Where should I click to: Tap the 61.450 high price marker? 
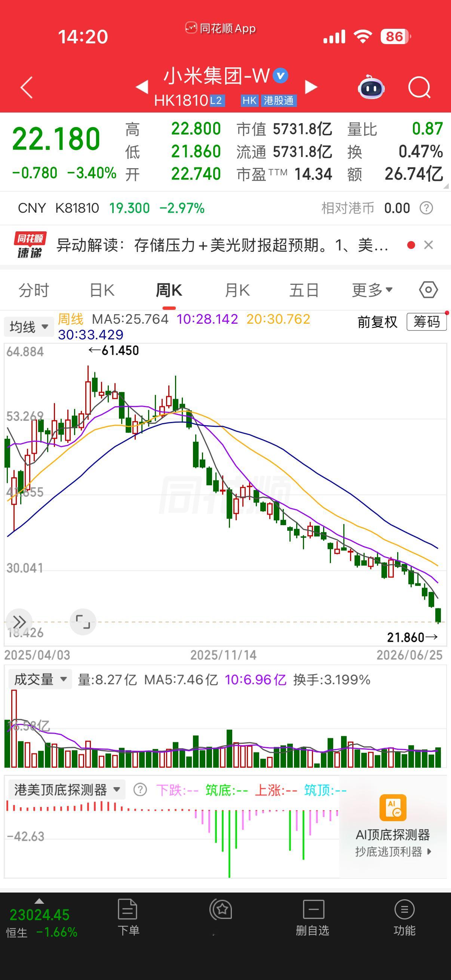[x=114, y=350]
